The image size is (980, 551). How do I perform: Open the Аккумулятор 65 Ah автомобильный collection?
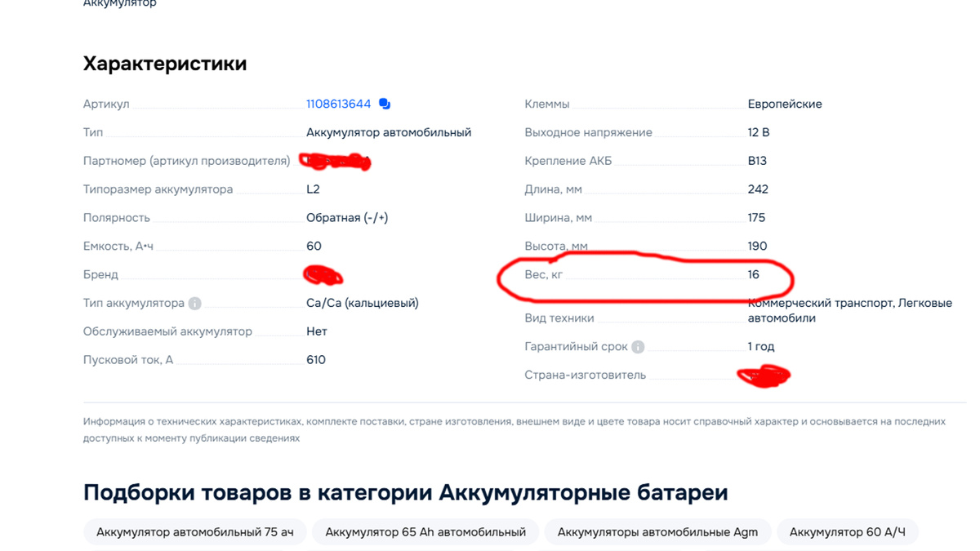(425, 532)
